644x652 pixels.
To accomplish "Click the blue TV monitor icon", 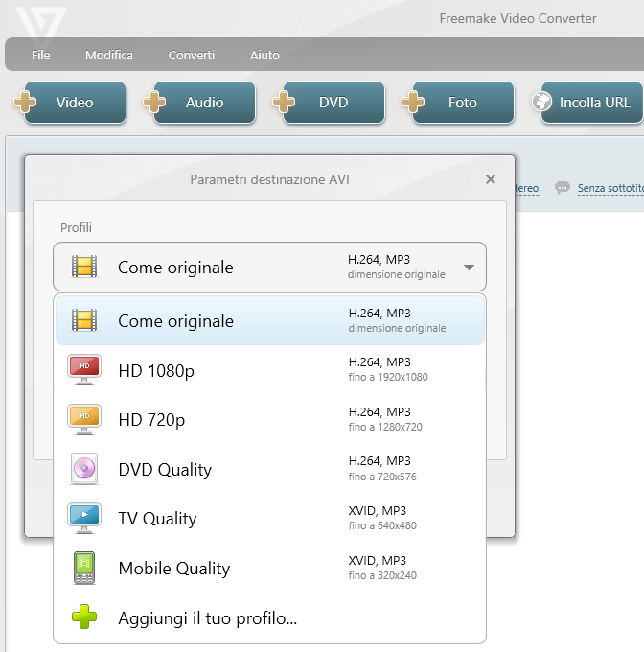I will pyautogui.click(x=84, y=518).
